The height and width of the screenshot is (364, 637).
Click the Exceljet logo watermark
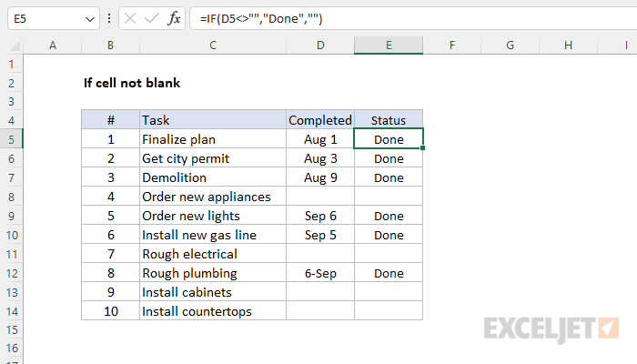click(551, 329)
